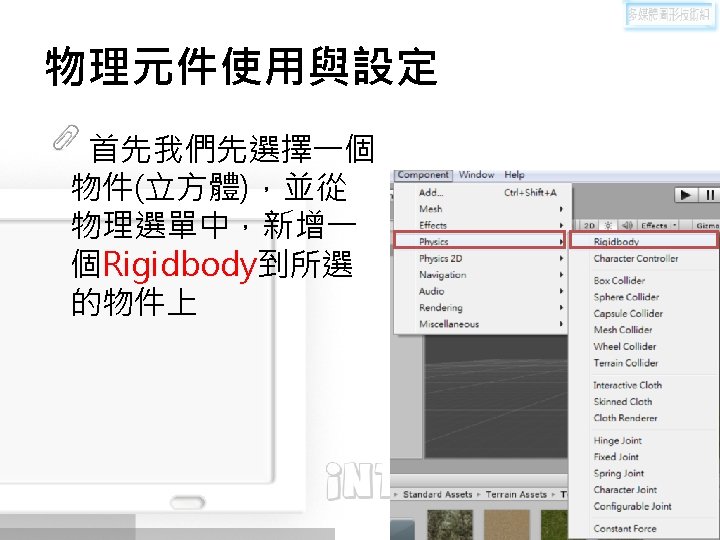The width and height of the screenshot is (720, 540).
Task: Add a Rigidbody component
Action: (x=644, y=241)
